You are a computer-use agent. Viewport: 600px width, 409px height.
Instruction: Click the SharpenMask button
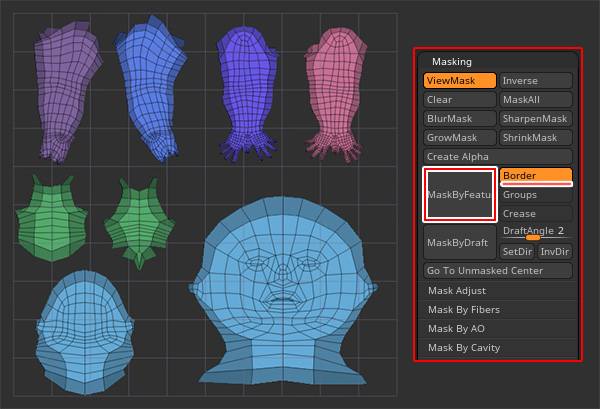[535, 119]
